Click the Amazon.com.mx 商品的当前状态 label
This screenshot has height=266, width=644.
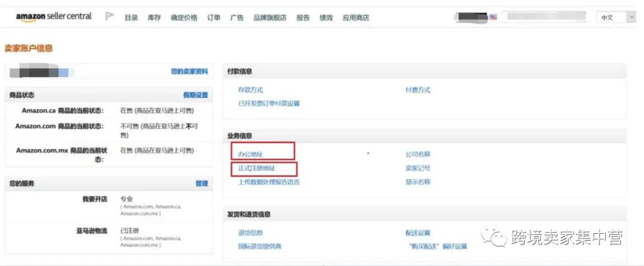(60, 154)
